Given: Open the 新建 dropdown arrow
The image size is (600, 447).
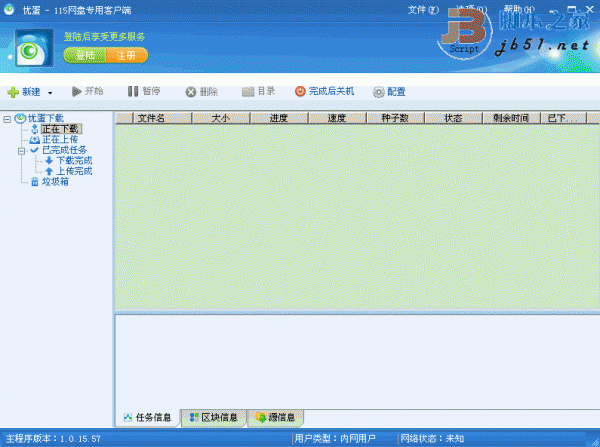Looking at the screenshot, I should click(x=50, y=93).
